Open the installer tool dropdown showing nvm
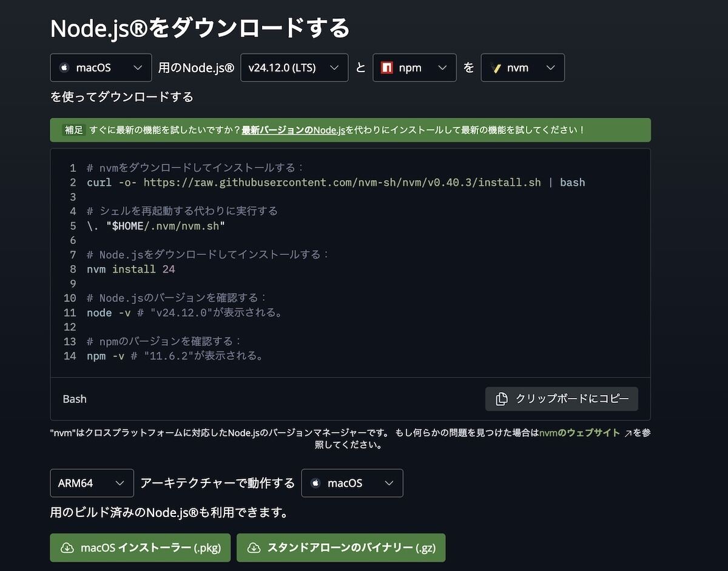728x571 pixels. point(523,67)
